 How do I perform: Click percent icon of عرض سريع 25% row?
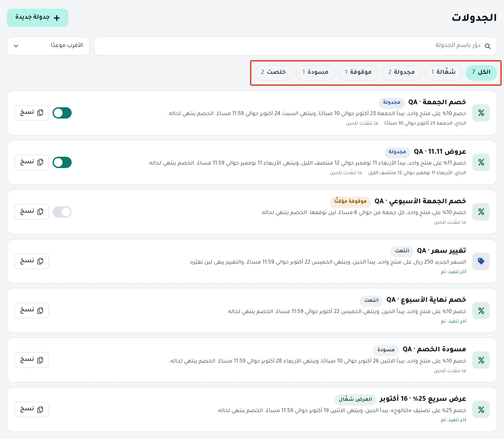point(481,410)
